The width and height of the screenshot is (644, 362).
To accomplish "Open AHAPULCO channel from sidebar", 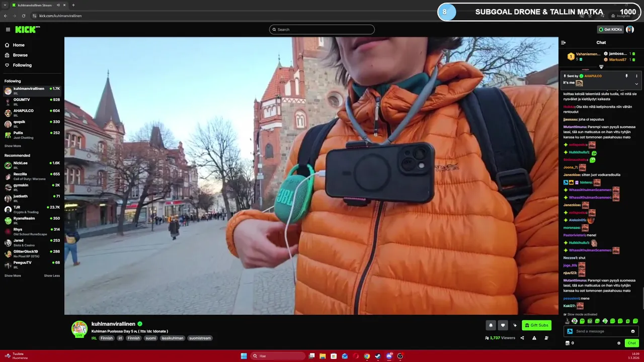I will click(x=32, y=113).
